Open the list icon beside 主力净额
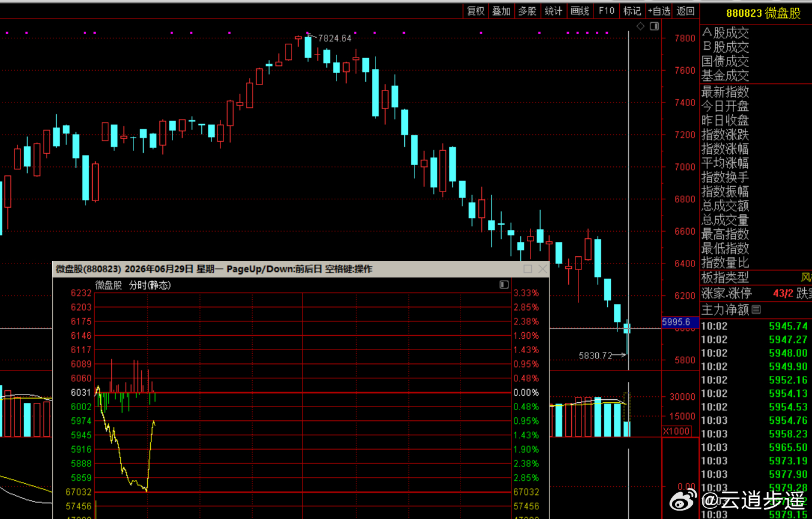The width and height of the screenshot is (812, 519). coord(756,309)
